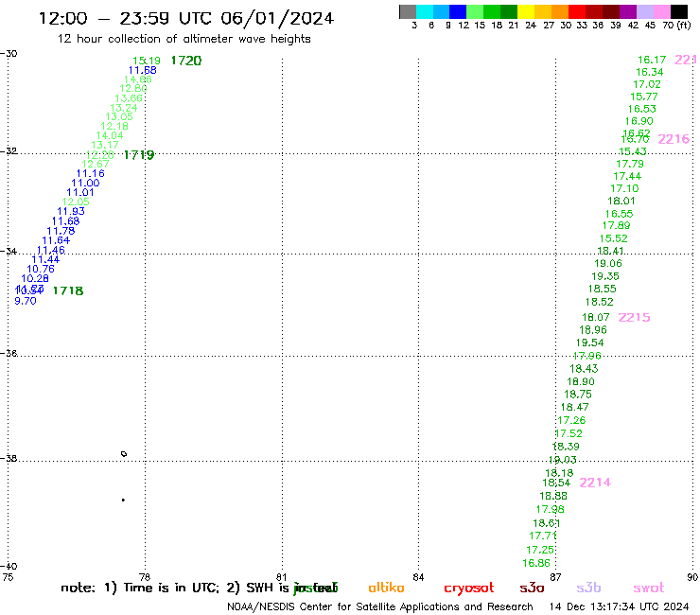Viewport: 700px width, 615px height.
Task: Click the latitude axis label '-36'
Action: [x=9, y=353]
